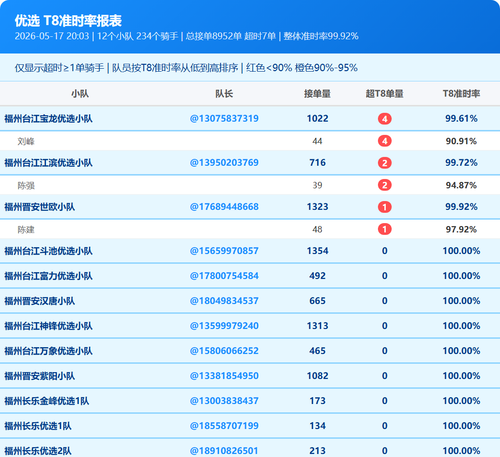Click on-time rate 99.72%
This screenshot has width=500, height=457.
click(461, 162)
